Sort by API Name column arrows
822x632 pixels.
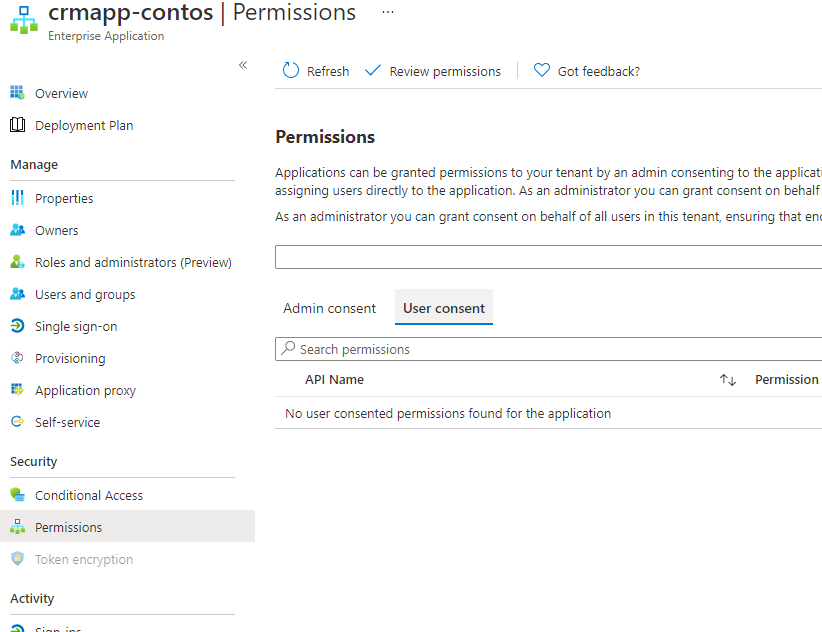(728, 380)
